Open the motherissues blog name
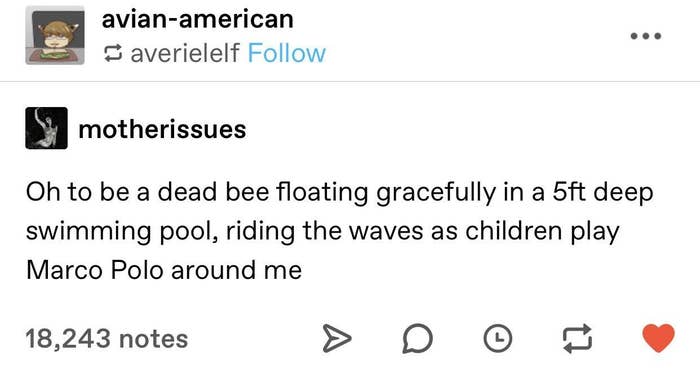The height and width of the screenshot is (382, 700). (162, 130)
